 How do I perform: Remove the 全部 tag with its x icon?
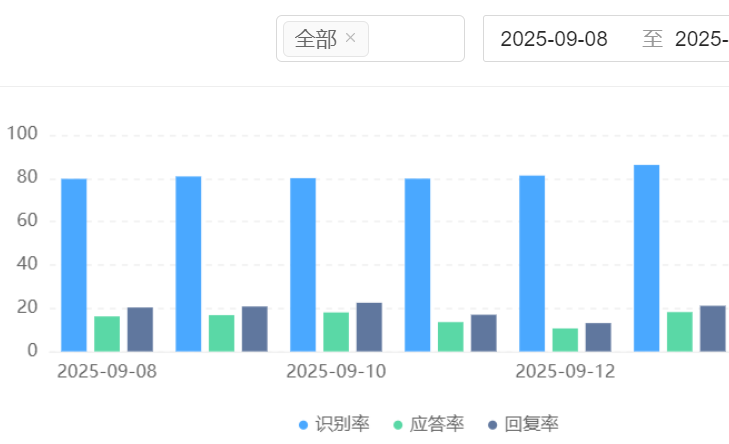pos(350,38)
